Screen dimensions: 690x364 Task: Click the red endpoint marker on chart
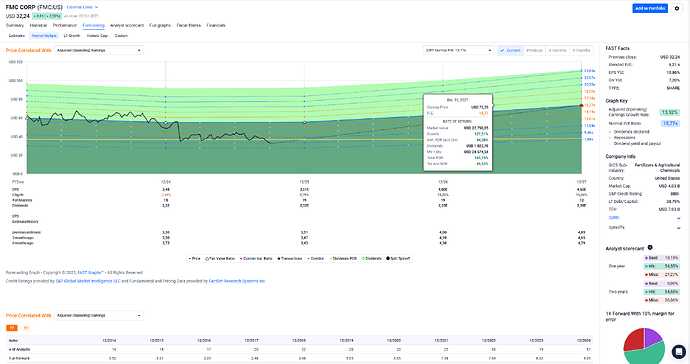click(581, 106)
